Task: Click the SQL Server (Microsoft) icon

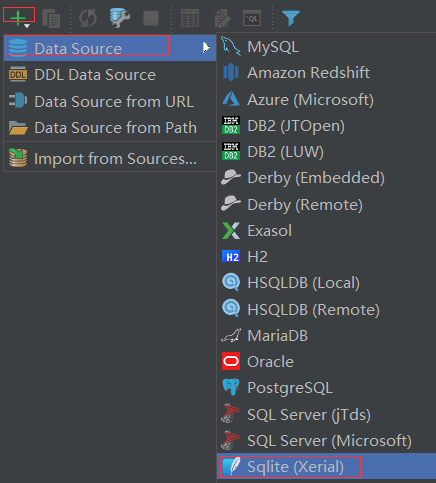Action: click(x=231, y=440)
